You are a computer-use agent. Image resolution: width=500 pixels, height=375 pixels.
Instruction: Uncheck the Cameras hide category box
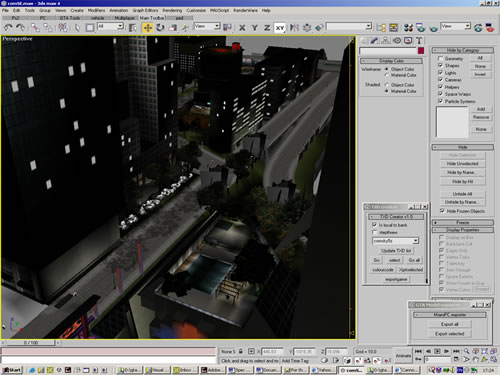click(x=440, y=79)
